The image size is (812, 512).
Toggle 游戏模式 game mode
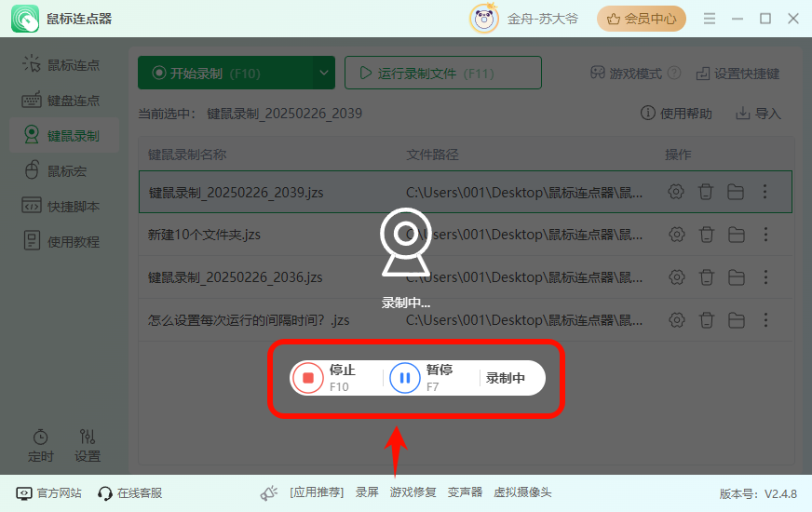click(x=626, y=74)
